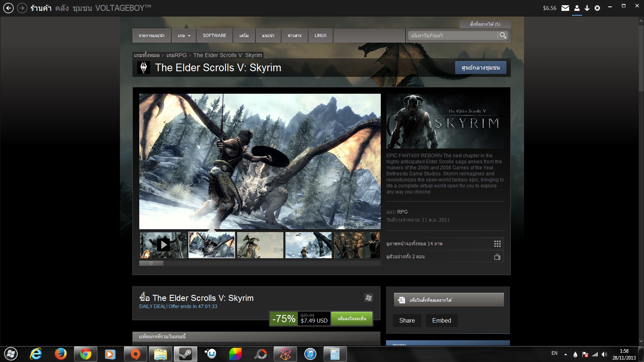Open Internet Explorer from the taskbar
644x362 pixels.
[36, 354]
